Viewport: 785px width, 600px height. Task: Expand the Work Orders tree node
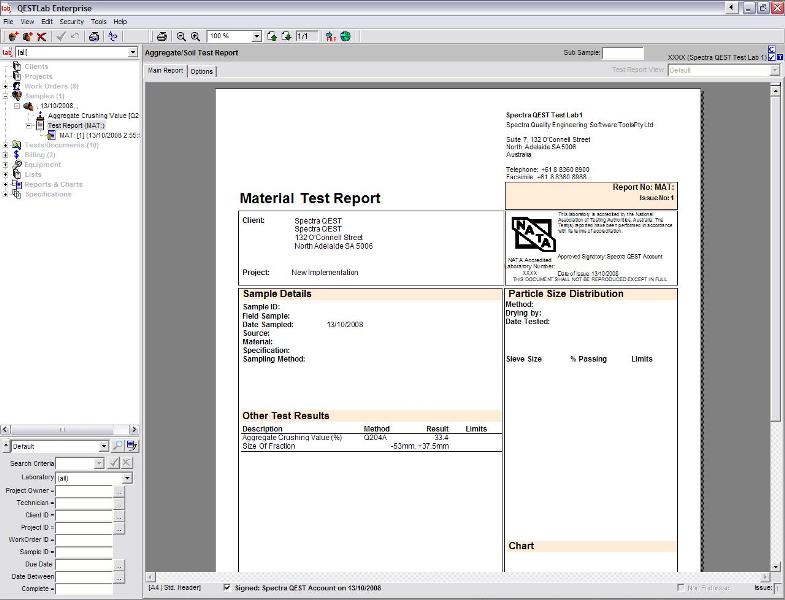coord(6,86)
